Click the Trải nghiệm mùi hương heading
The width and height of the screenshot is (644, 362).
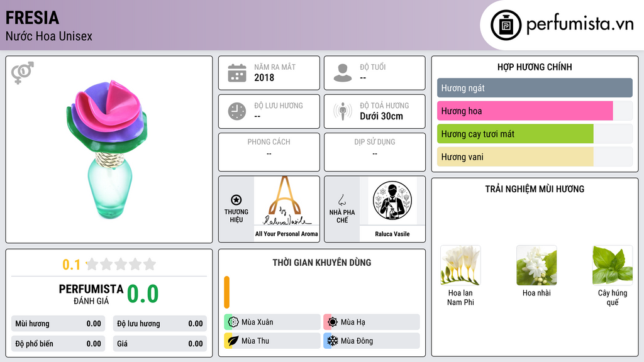click(x=535, y=189)
